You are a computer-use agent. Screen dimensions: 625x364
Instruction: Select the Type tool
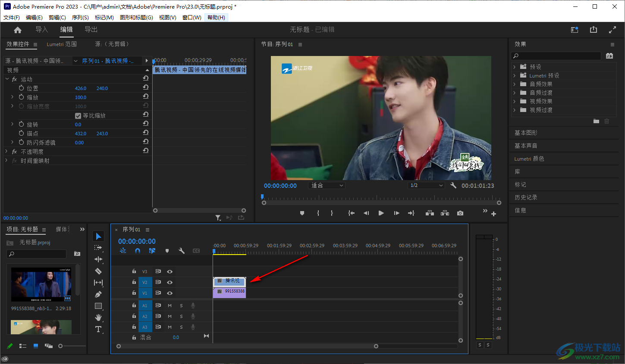(98, 329)
